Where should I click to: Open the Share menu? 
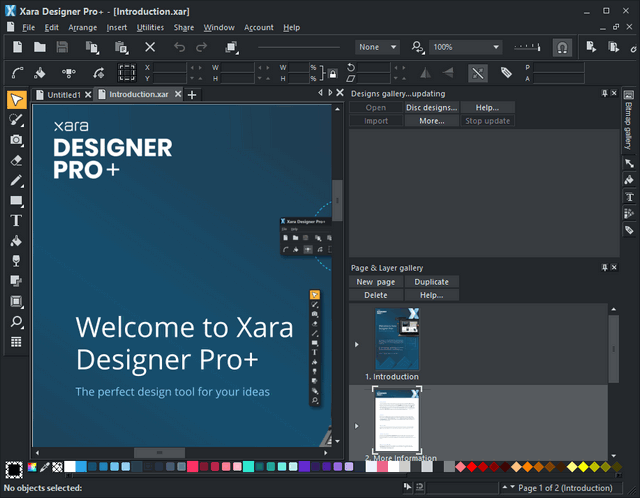click(x=184, y=27)
